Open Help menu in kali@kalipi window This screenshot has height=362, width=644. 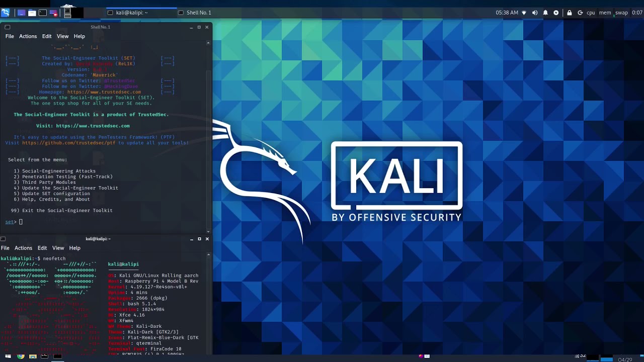click(x=75, y=248)
